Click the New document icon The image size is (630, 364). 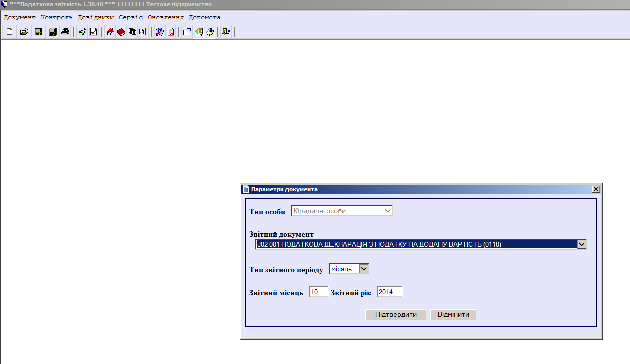pos(9,32)
